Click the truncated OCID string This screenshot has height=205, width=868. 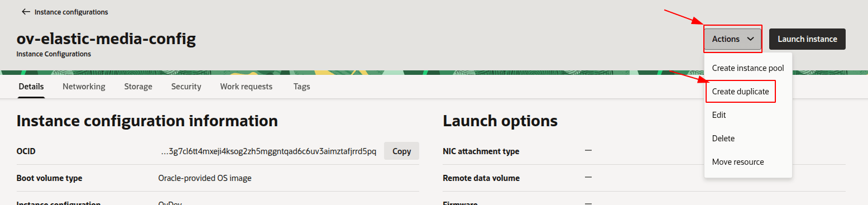[x=268, y=151]
